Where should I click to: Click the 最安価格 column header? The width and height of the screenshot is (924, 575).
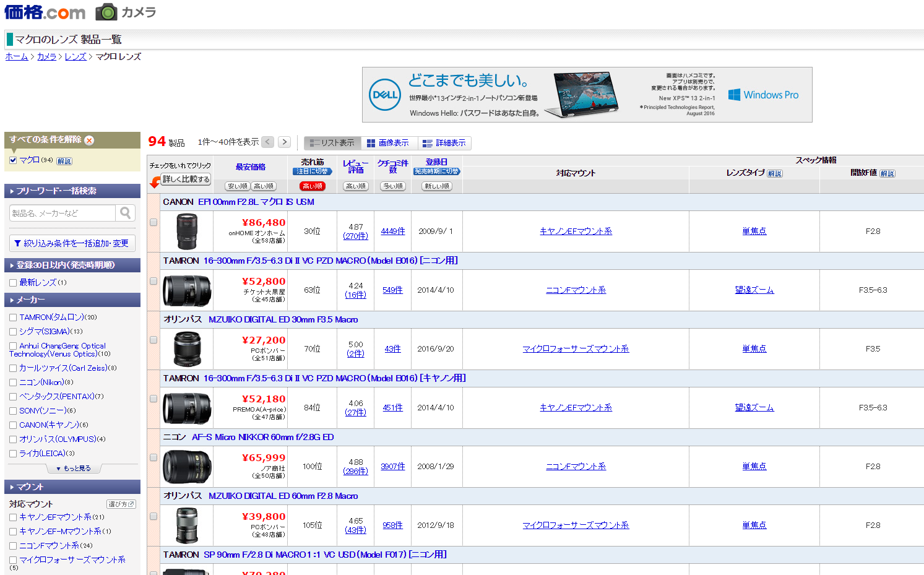(251, 167)
